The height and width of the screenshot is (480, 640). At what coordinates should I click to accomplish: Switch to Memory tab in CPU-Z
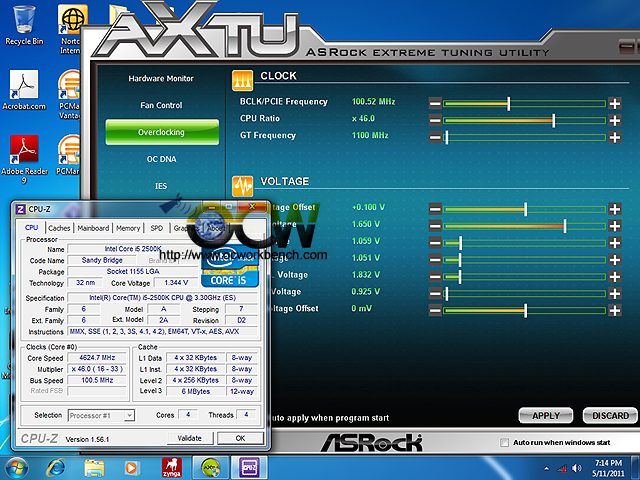(x=128, y=228)
